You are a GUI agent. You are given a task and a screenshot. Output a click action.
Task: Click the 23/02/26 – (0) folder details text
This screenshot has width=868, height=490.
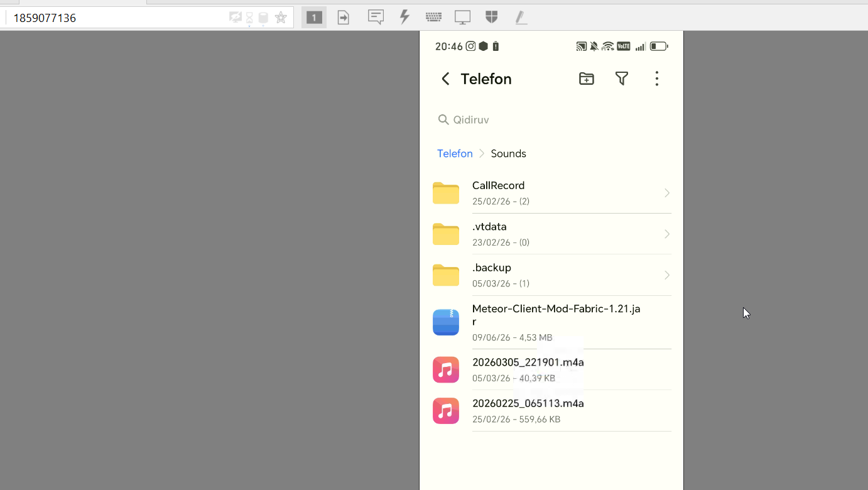501,242
